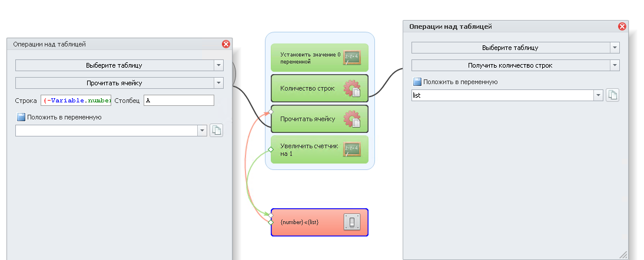644x260 pixels.
Task: Click the input connector diamond on 'Прочитать ячейку' block
Action: (x=271, y=112)
